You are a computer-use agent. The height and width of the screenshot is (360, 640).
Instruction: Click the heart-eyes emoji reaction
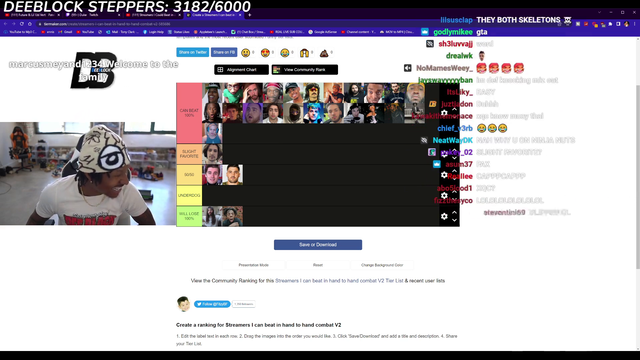coord(265,53)
